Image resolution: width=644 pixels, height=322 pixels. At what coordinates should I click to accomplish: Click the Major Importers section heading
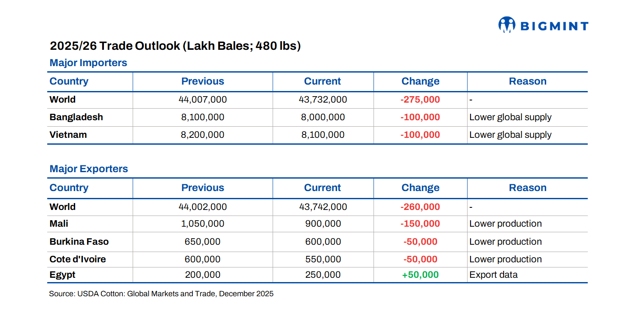point(88,63)
